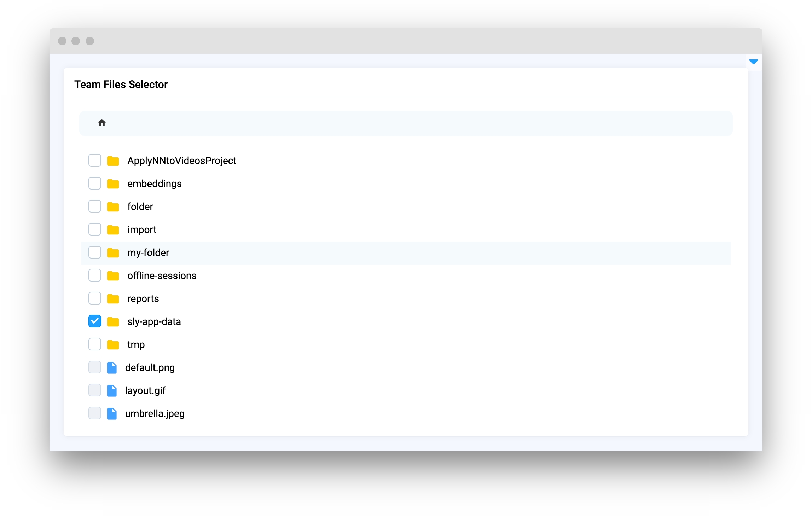Open the offline-sessions folder name

[162, 275]
